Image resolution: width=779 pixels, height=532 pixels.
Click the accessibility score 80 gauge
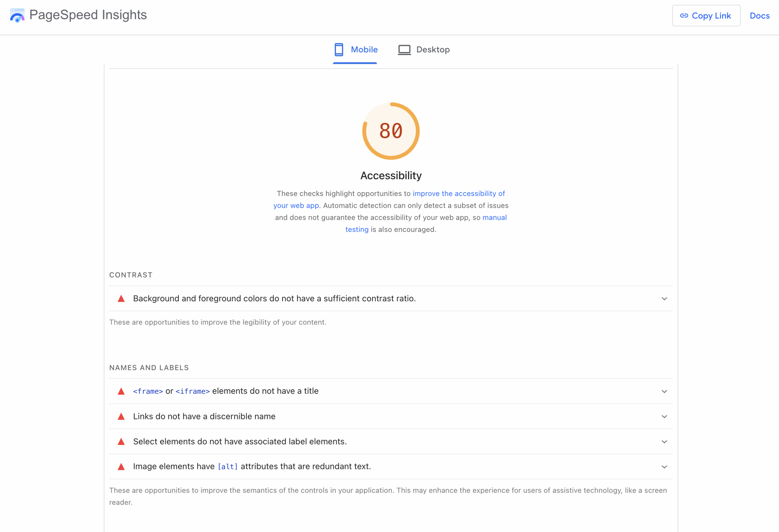pyautogui.click(x=391, y=131)
